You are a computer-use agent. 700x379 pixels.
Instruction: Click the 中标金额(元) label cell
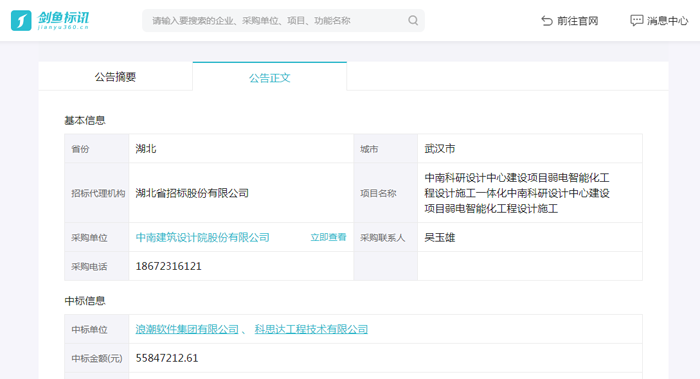[x=97, y=358]
